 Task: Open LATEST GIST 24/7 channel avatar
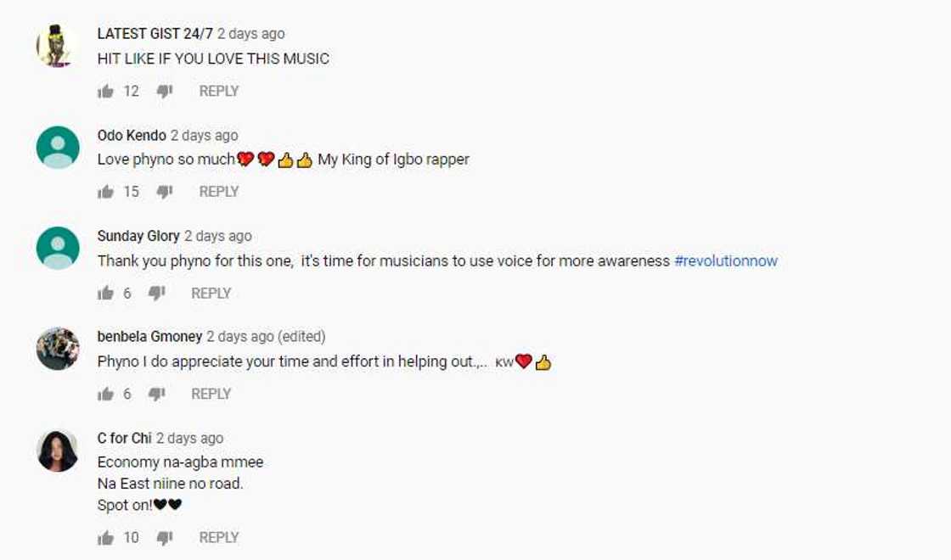(x=58, y=46)
